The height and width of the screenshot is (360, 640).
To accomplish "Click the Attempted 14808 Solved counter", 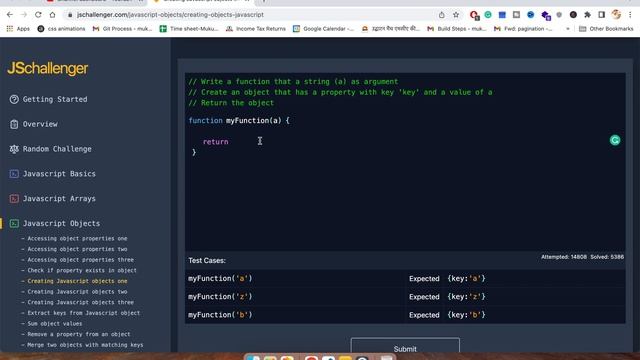I will pos(582,257).
